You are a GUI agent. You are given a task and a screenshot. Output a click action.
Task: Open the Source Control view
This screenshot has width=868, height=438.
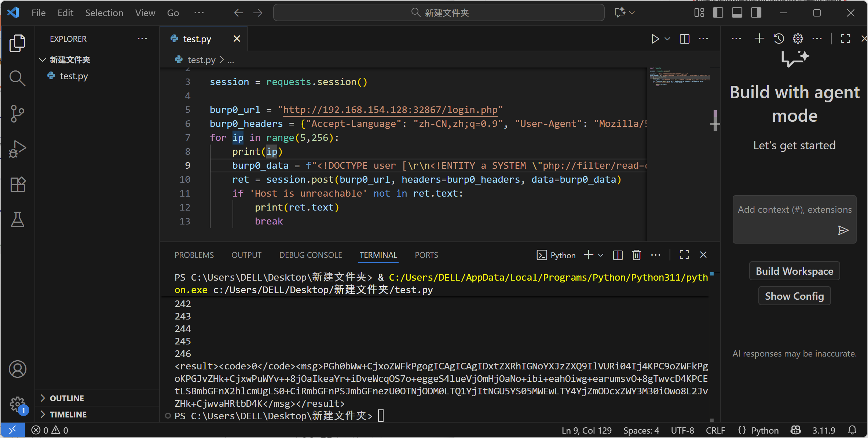(x=17, y=114)
